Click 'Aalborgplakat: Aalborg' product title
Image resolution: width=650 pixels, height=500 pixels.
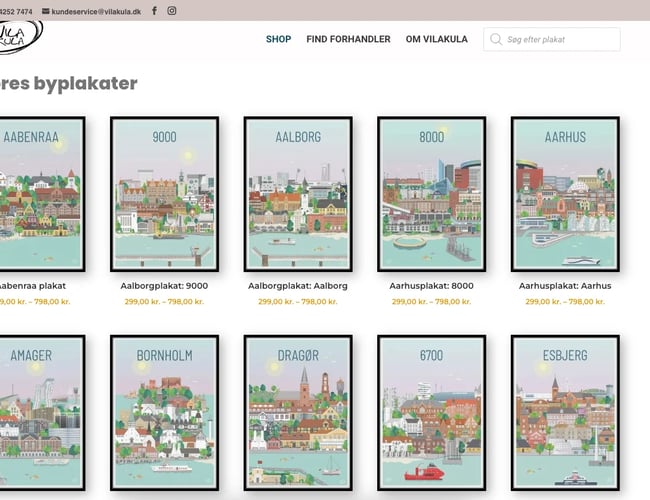(x=298, y=286)
